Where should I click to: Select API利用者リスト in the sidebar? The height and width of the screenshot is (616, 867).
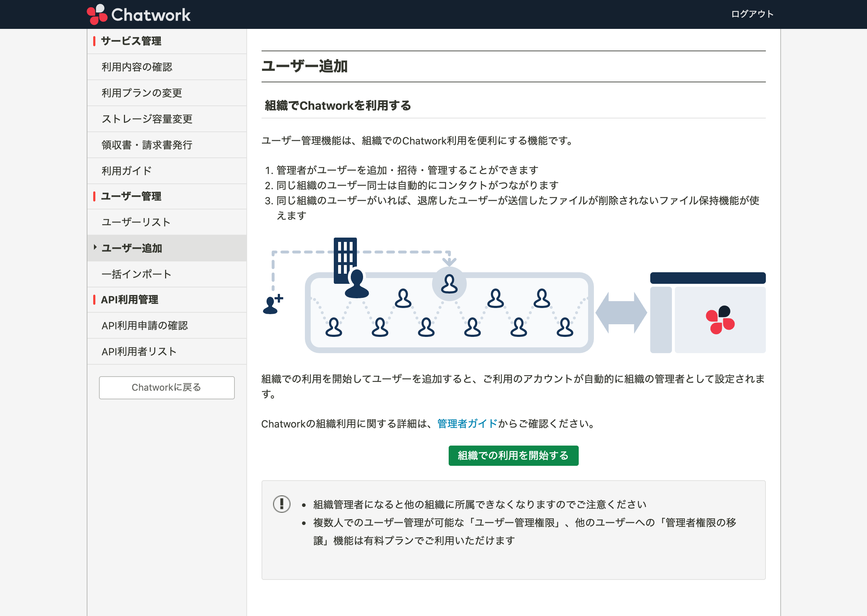click(139, 351)
